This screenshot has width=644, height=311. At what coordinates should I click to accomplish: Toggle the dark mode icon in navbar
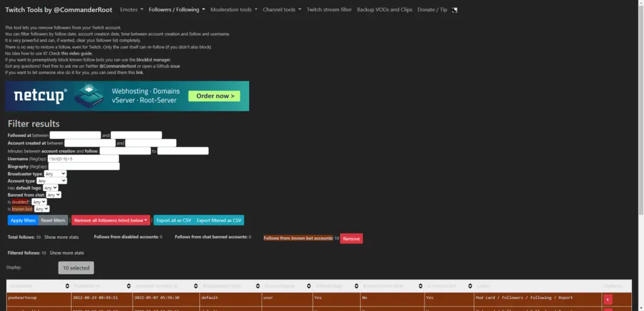tap(455, 10)
